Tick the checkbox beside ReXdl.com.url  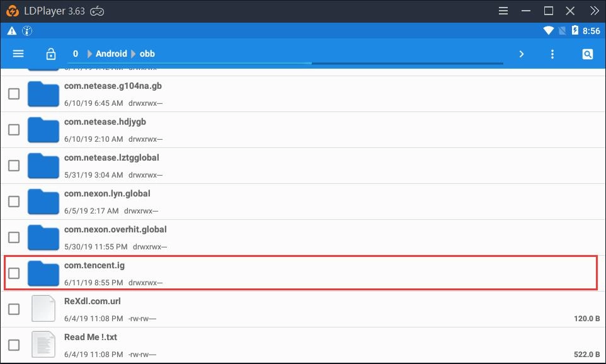(13, 309)
